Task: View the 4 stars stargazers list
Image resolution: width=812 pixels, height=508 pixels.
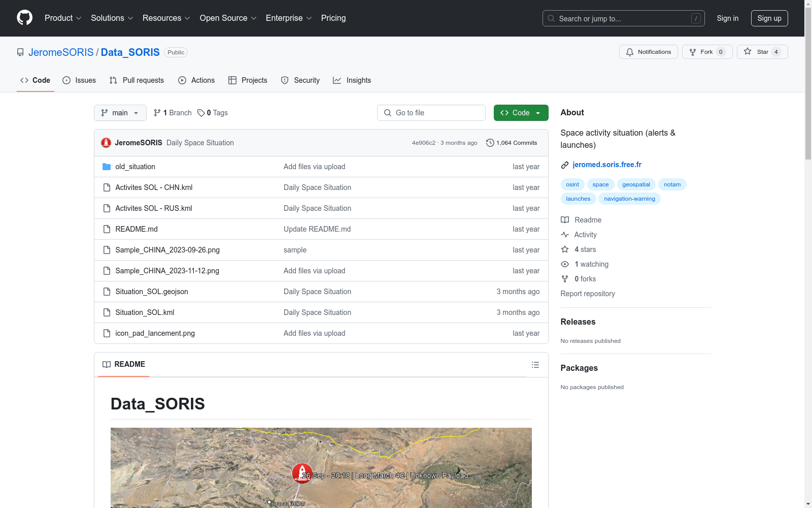Action: click(x=579, y=249)
